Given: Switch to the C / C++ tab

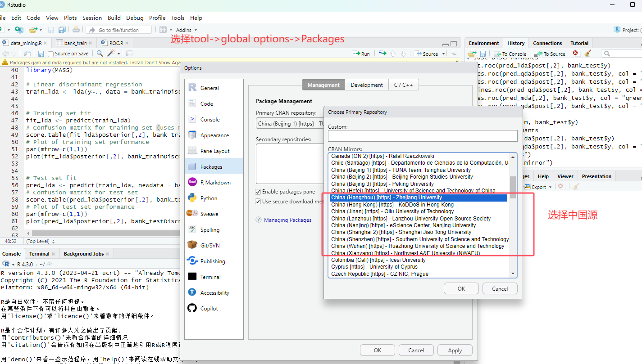Looking at the screenshot, I should 404,85.
